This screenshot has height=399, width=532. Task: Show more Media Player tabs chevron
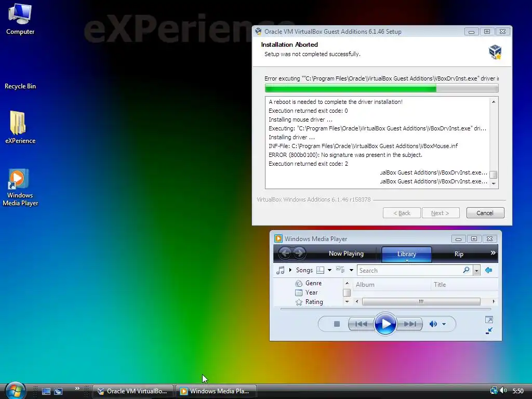click(x=493, y=253)
